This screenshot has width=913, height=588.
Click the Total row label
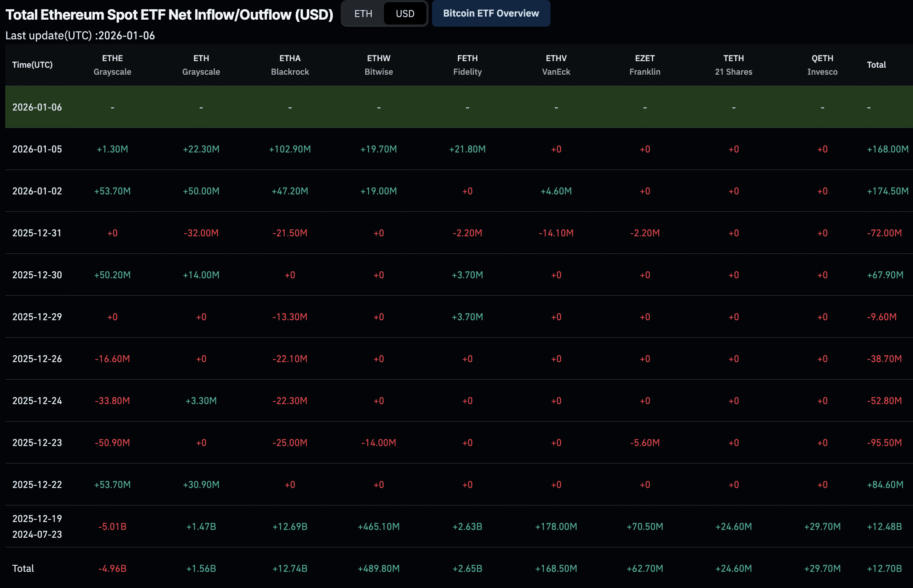(x=23, y=568)
